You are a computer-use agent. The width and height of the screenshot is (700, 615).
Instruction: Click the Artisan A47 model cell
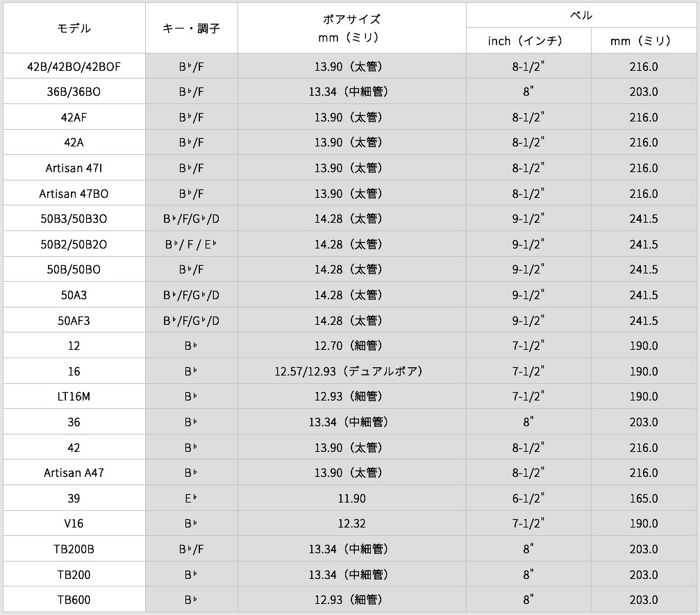tap(74, 473)
